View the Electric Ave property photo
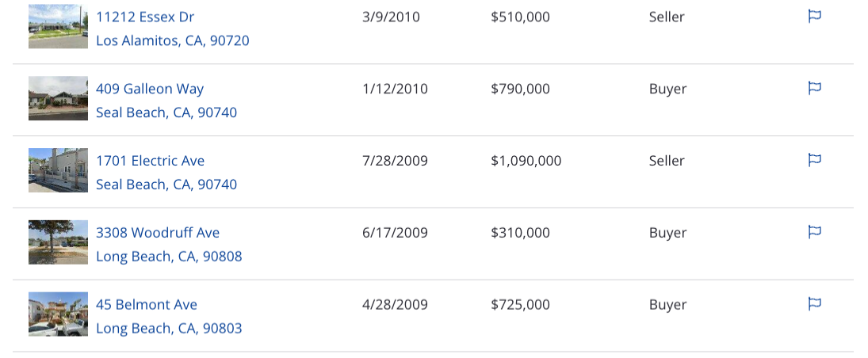Viewport: 868px width, 358px height. click(x=58, y=169)
